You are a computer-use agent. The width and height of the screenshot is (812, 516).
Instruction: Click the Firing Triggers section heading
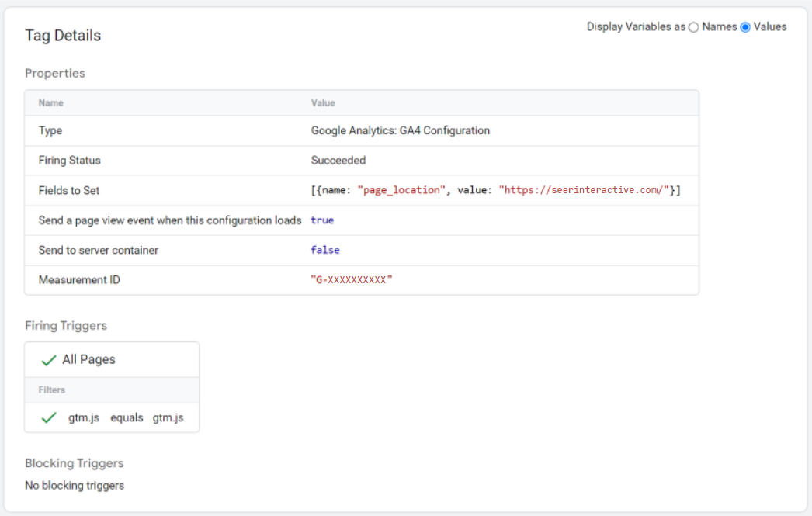pos(66,326)
